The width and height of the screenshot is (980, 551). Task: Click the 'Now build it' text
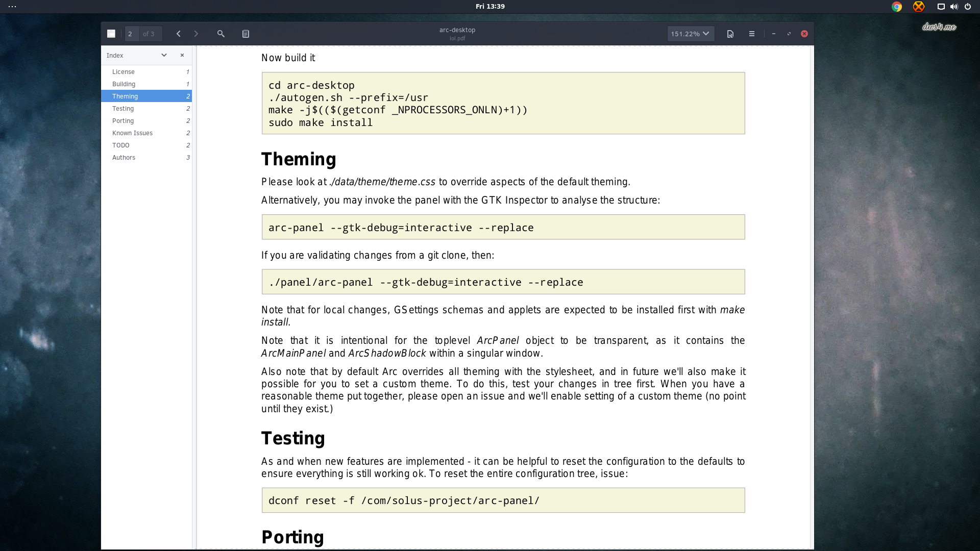288,58
